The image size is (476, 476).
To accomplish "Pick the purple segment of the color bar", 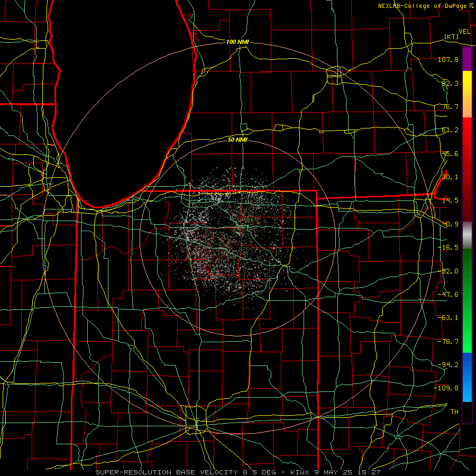I will pyautogui.click(x=467, y=59).
